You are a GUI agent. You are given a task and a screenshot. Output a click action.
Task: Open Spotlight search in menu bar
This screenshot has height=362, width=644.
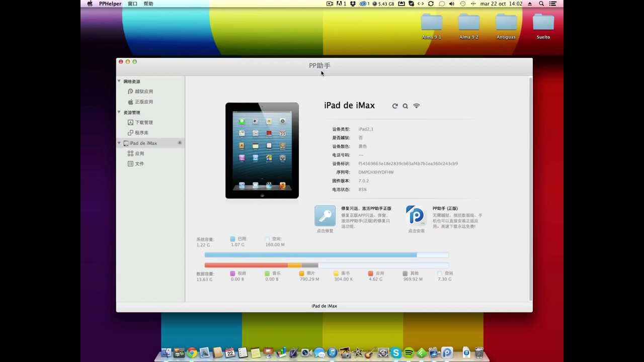coord(541,4)
